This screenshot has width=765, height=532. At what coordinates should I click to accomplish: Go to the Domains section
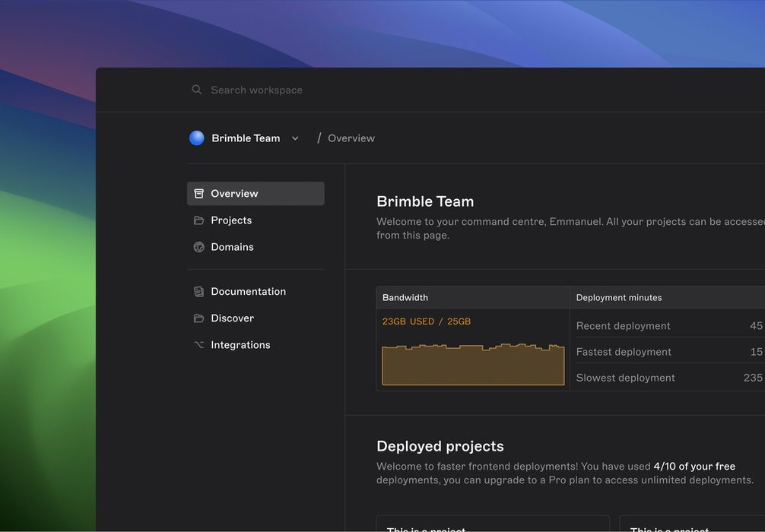[233, 247]
